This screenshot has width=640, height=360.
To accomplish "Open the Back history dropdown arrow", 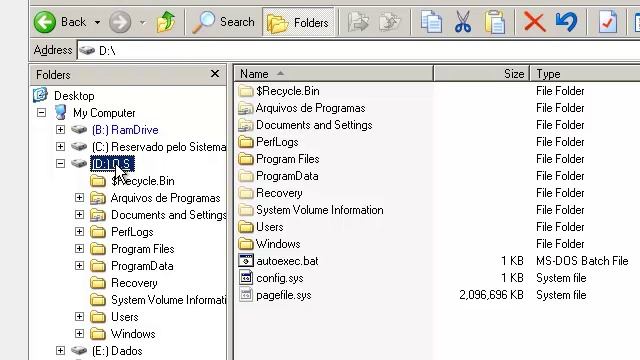I will pos(97,22).
